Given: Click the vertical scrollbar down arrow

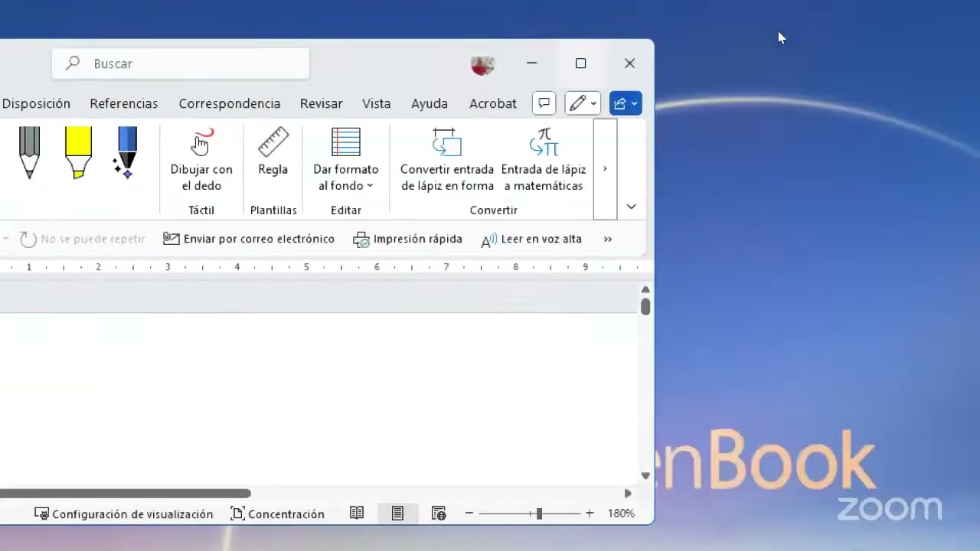Looking at the screenshot, I should pos(645,475).
